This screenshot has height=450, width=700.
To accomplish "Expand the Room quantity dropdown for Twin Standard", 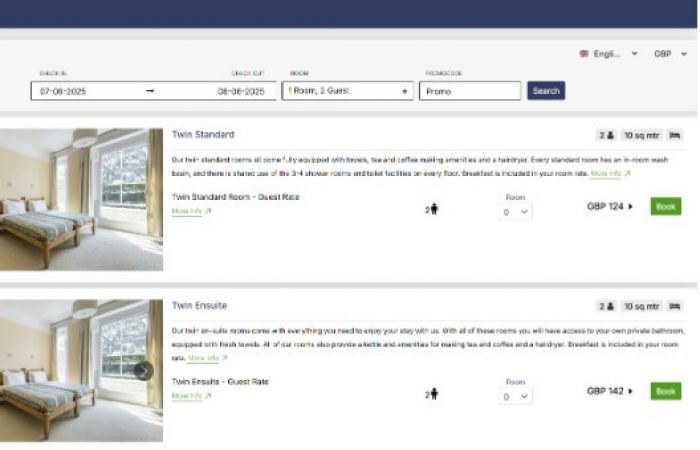I will 516,212.
